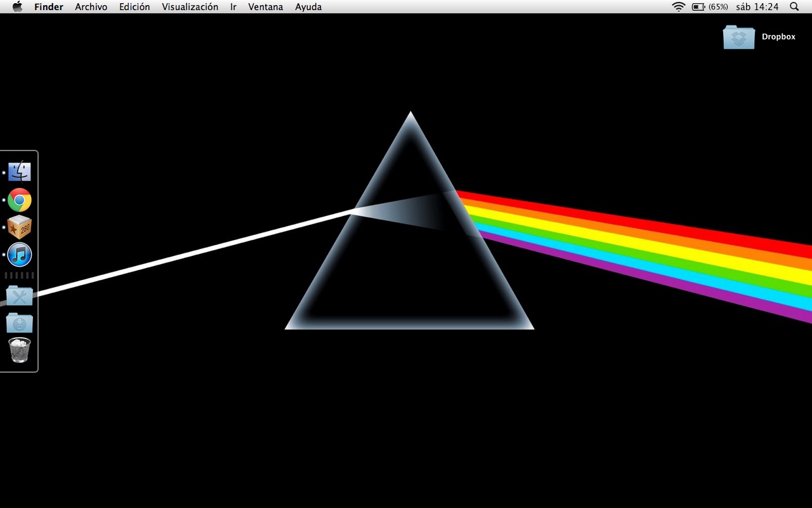
Task: Click the battery status icon
Action: point(698,7)
